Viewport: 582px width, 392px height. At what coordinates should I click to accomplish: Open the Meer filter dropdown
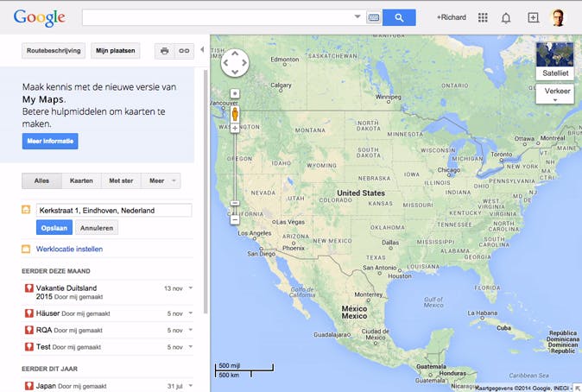(x=161, y=181)
